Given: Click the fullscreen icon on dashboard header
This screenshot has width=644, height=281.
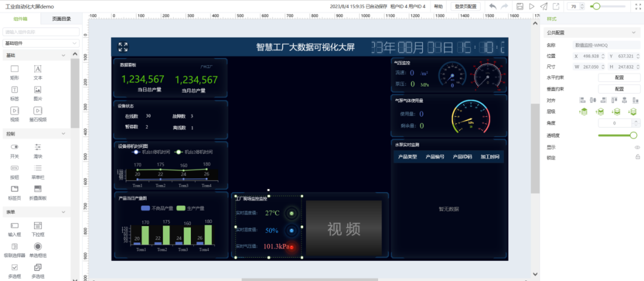Looking at the screenshot, I should pyautogui.click(x=123, y=47).
